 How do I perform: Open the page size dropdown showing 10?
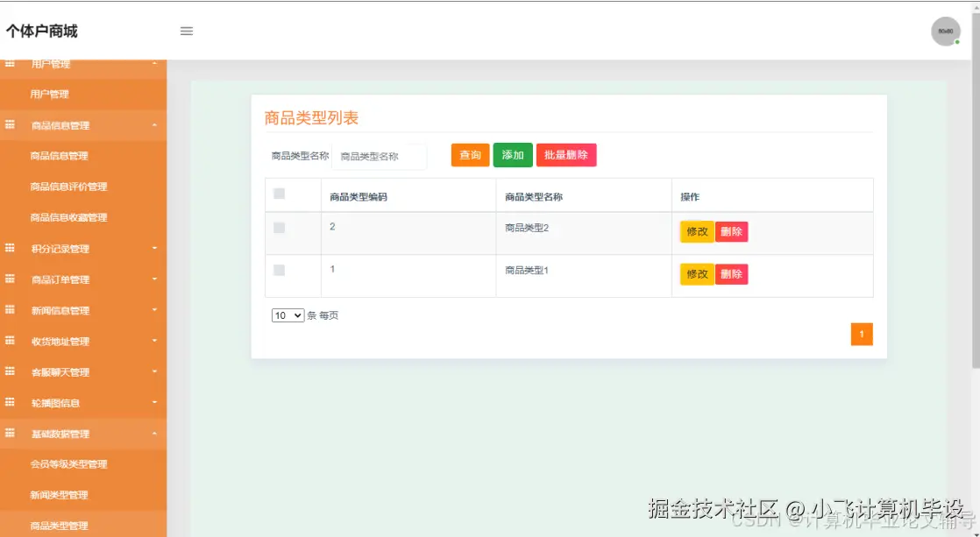pyautogui.click(x=287, y=315)
